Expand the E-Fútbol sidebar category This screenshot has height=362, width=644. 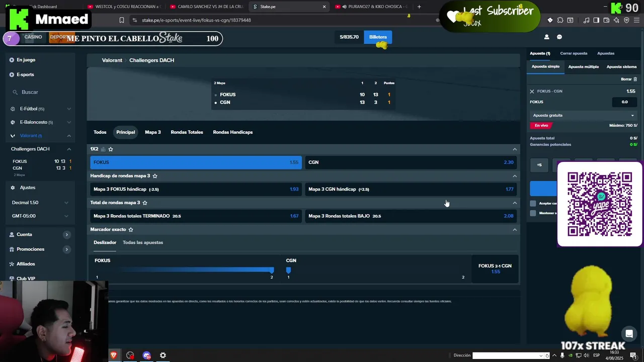pyautogui.click(x=69, y=109)
